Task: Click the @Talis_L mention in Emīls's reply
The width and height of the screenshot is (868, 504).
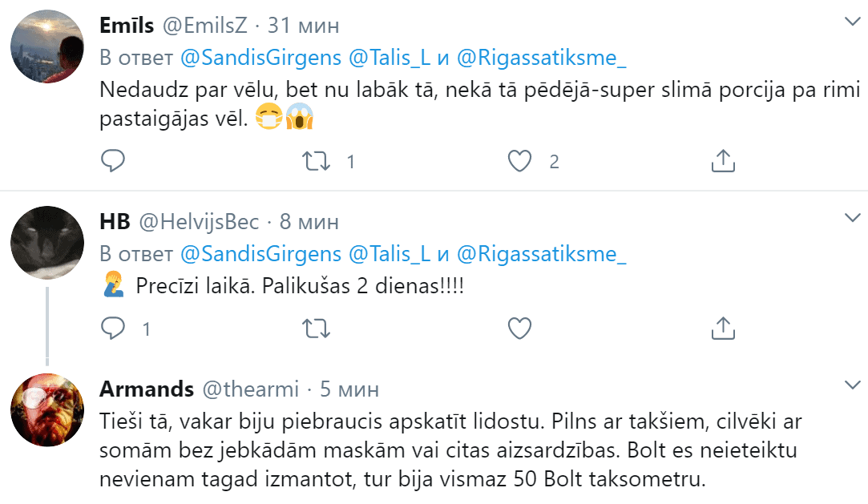Action: click(390, 58)
